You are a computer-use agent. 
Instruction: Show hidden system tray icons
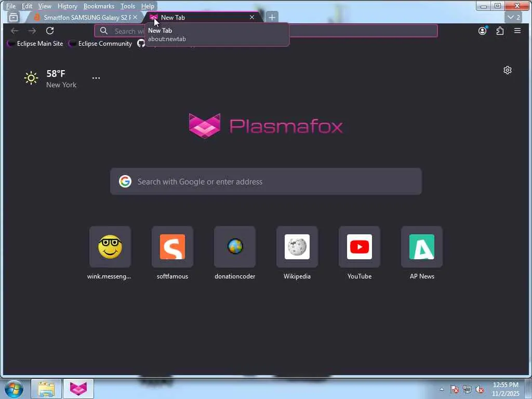[x=442, y=389]
